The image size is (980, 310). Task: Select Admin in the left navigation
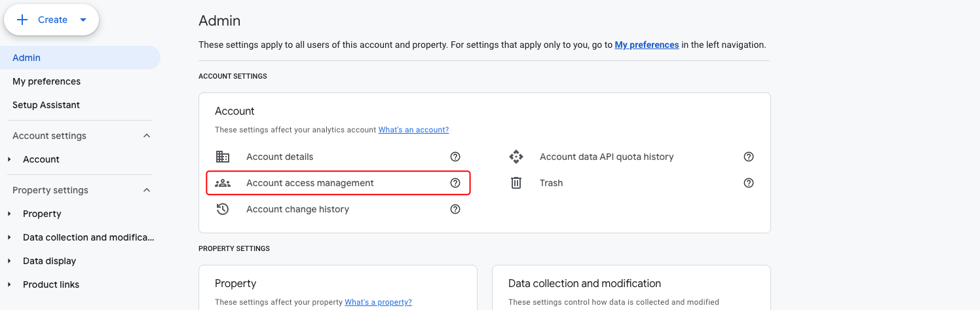coord(80,58)
